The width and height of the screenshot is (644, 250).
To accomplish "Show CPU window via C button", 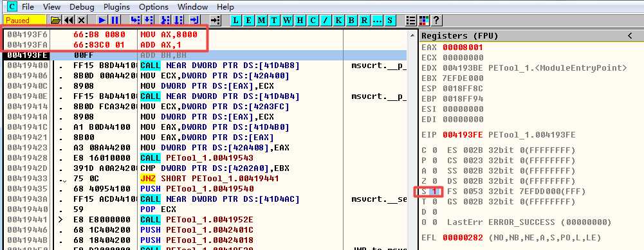I will coord(313,20).
